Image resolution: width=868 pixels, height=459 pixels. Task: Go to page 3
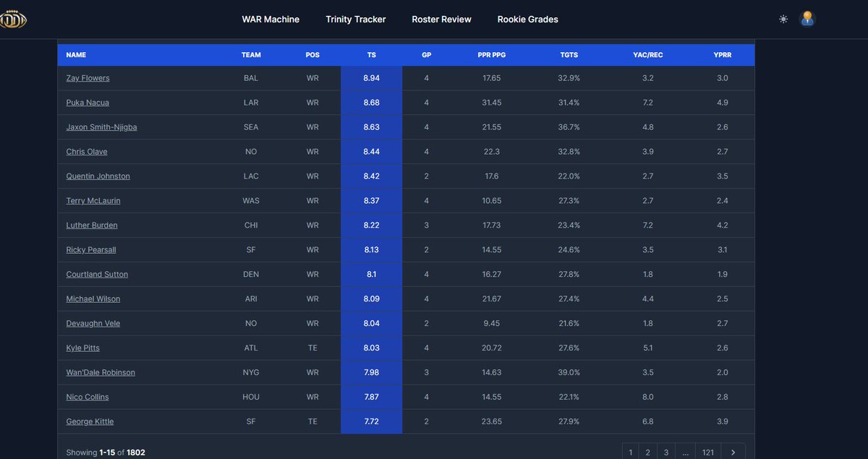(x=665, y=452)
